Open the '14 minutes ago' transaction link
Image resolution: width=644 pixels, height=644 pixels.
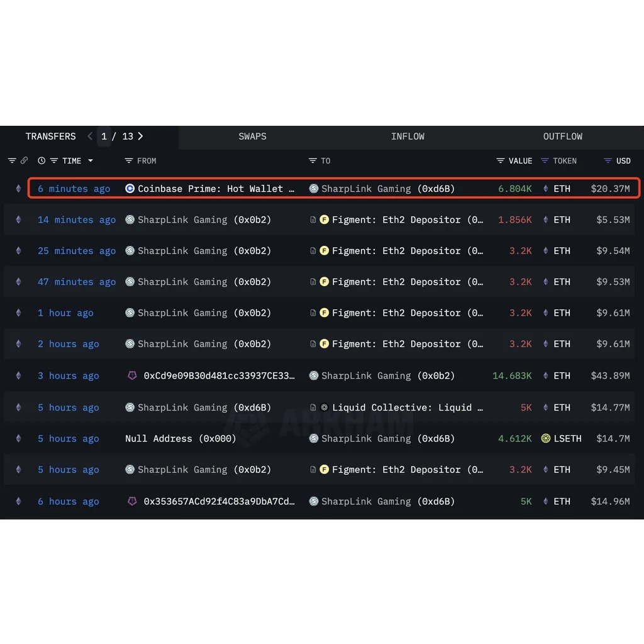pos(76,219)
